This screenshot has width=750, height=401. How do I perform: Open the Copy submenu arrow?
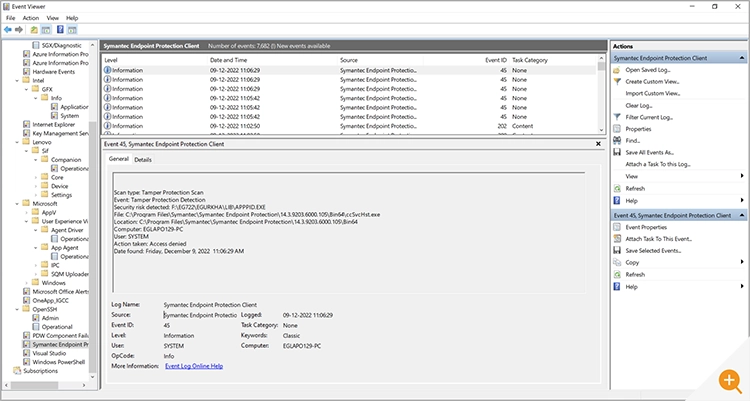coord(742,262)
